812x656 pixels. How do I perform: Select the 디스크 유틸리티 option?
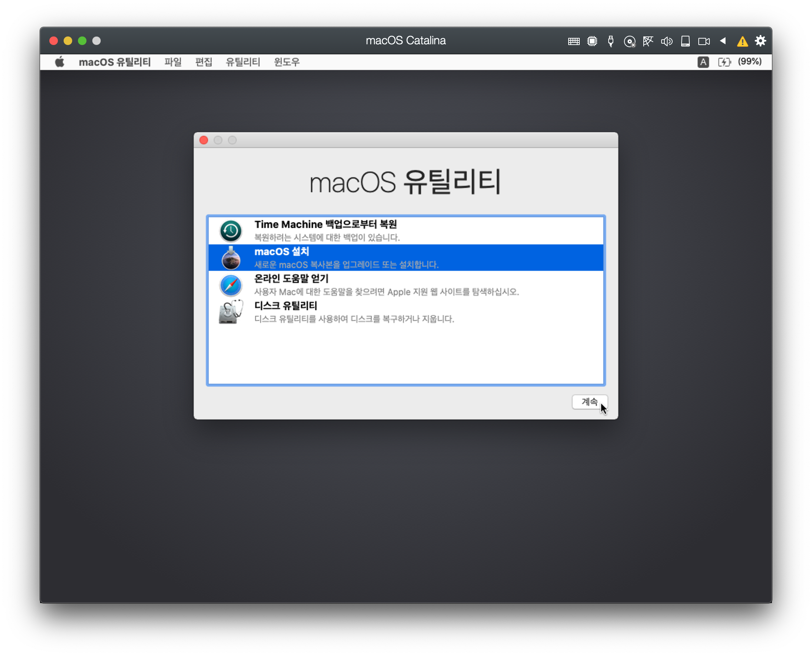tap(405, 312)
